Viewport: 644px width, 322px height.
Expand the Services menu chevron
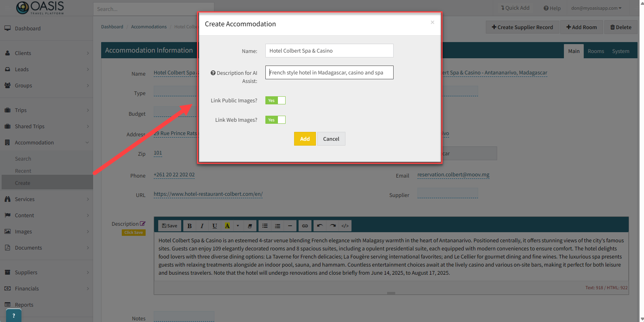pyautogui.click(x=88, y=199)
